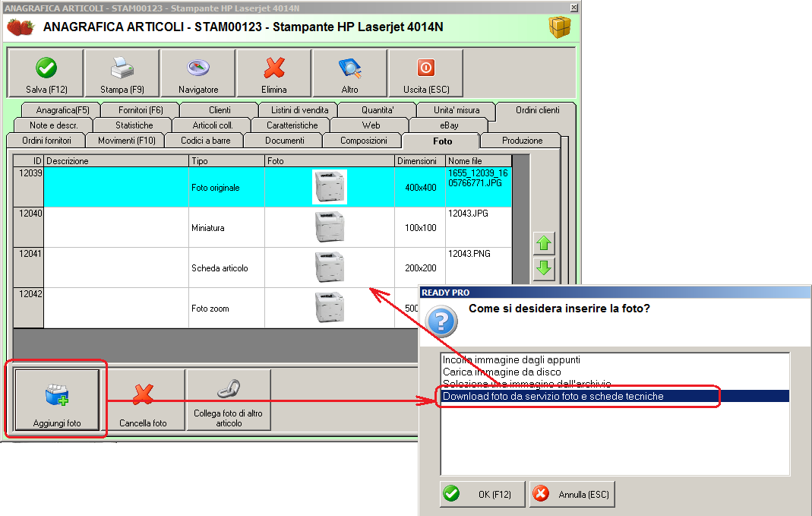The height and width of the screenshot is (516, 812).
Task: Launch the Navigatore compass button
Action: tap(197, 73)
